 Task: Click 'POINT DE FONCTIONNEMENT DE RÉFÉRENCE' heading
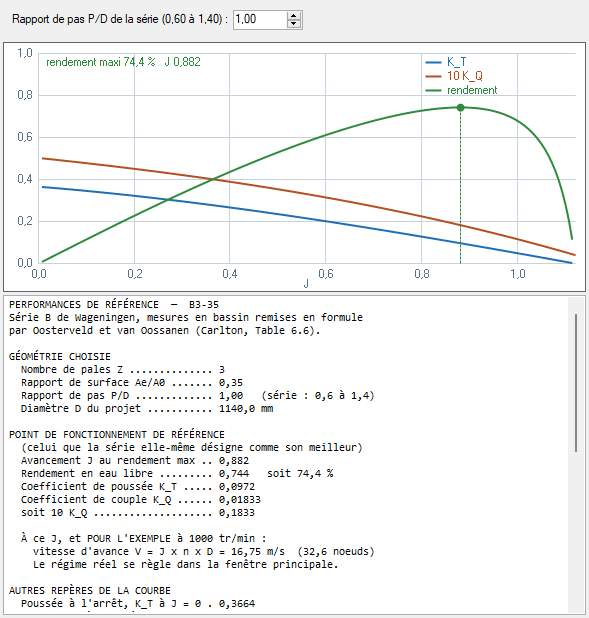click(x=117, y=434)
